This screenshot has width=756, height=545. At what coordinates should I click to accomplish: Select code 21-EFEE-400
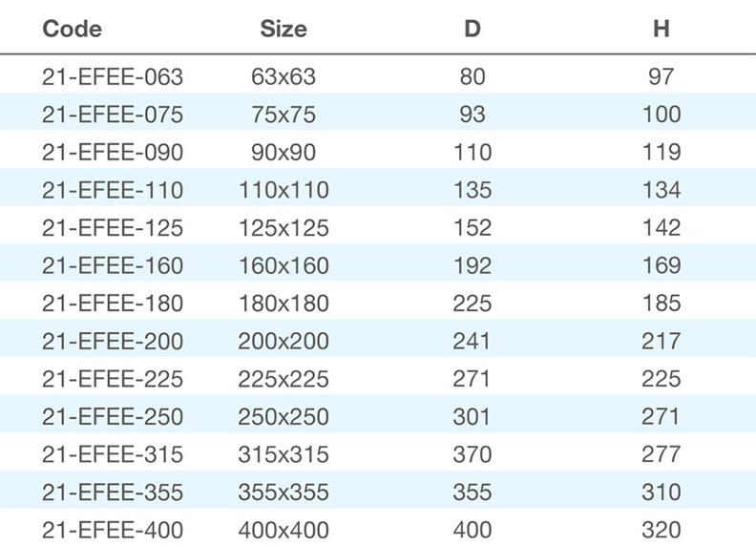tap(113, 530)
